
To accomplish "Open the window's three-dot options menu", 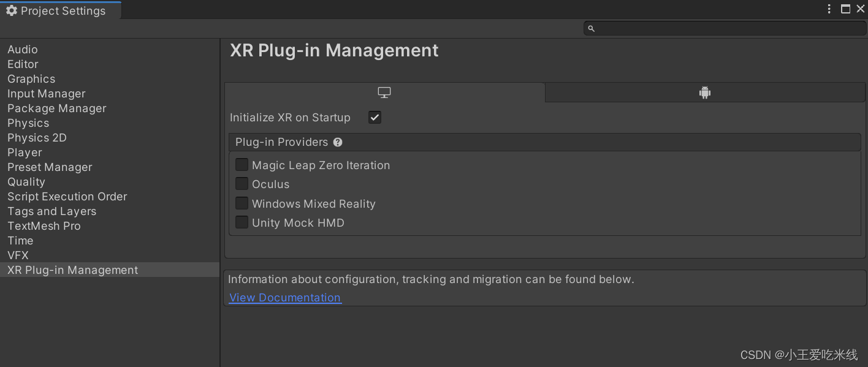I will (829, 9).
